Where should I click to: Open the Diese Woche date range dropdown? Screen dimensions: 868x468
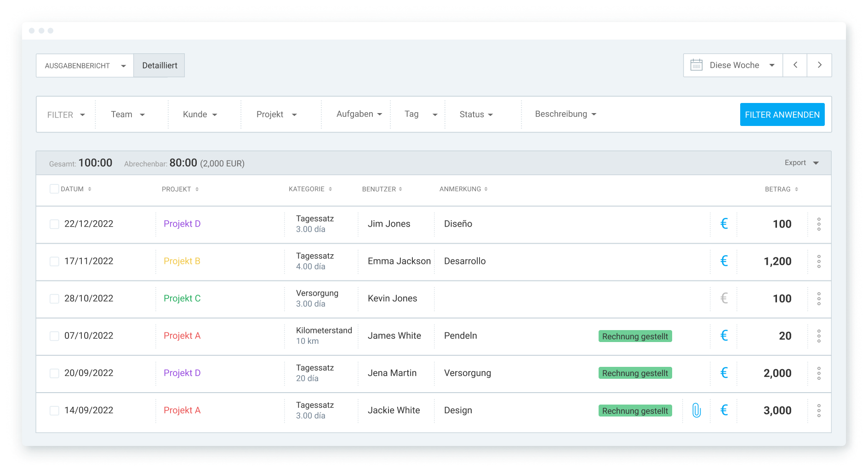click(x=734, y=65)
